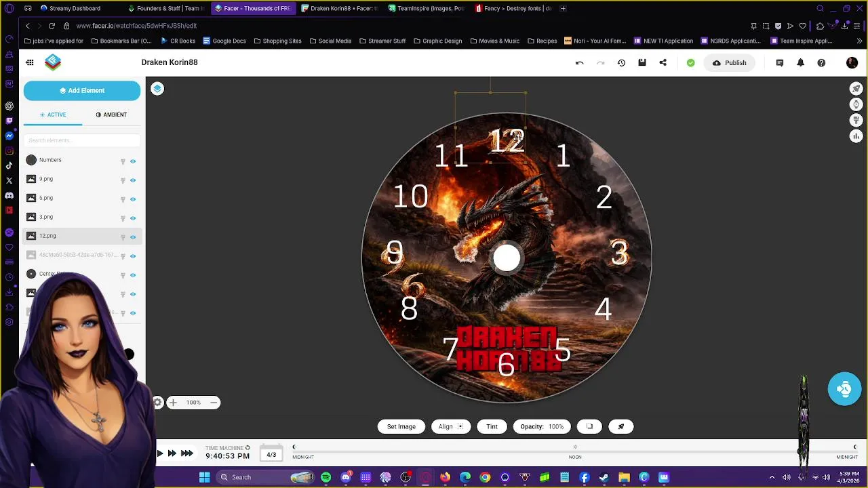Switch to the Fancy Destroy fonts browser tab
The height and width of the screenshot is (488, 868).
pos(513,8)
